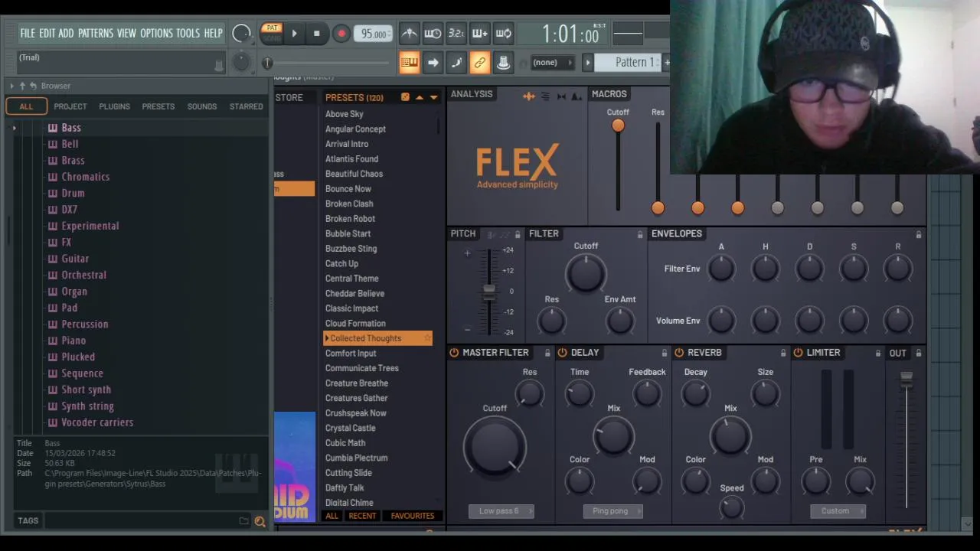
Task: Switch to PLUGINS browser tab
Action: tap(114, 106)
